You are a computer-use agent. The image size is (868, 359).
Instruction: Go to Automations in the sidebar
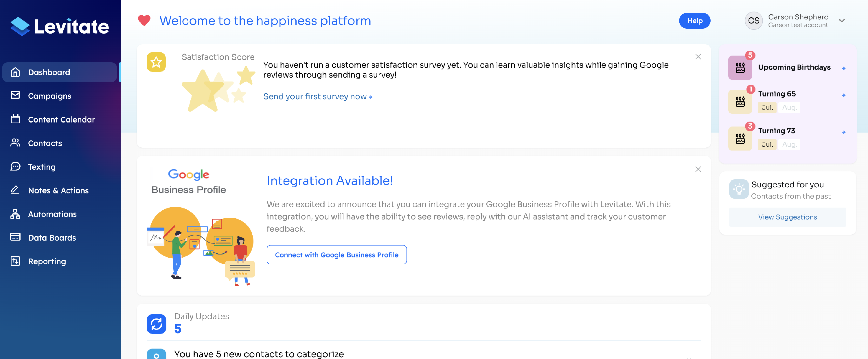[x=52, y=214]
